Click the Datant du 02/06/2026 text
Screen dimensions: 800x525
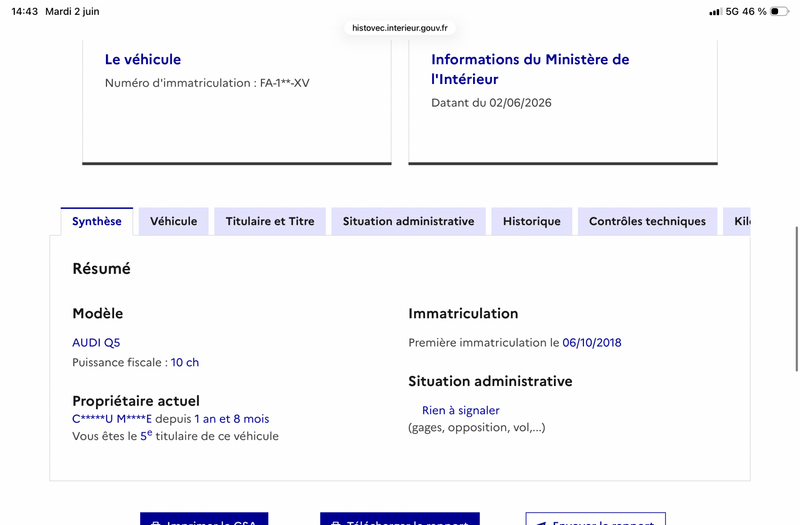tap(491, 103)
